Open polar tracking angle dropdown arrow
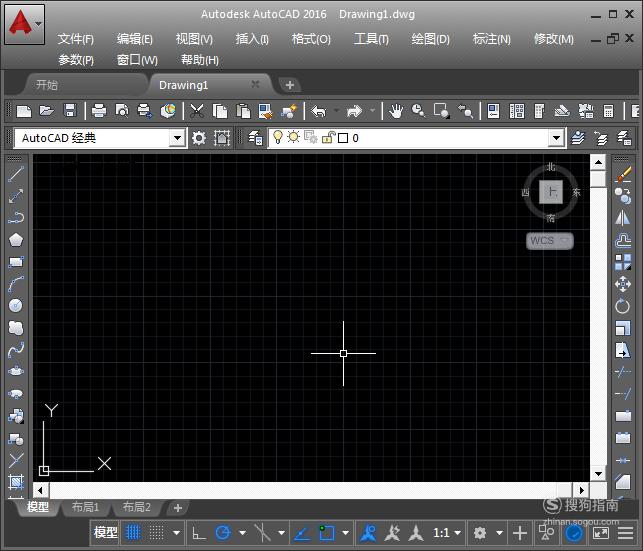The width and height of the screenshot is (643, 551). pyautogui.click(x=242, y=533)
